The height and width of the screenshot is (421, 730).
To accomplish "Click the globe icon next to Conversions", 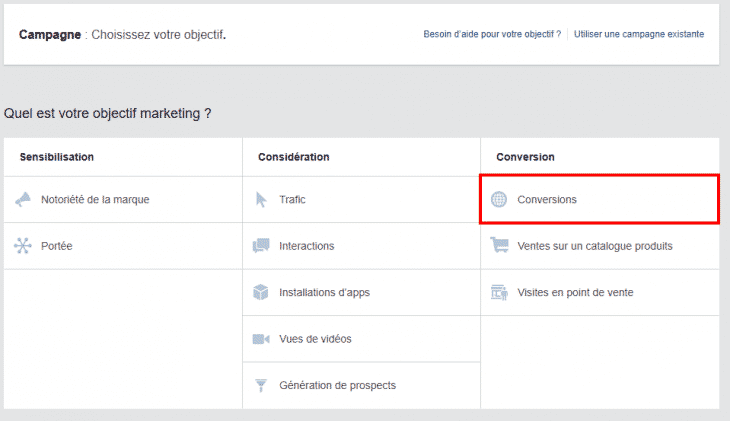I will [x=499, y=200].
